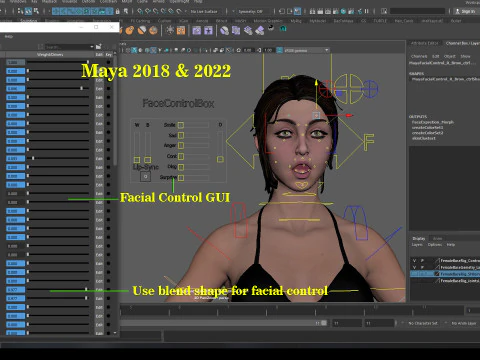Toggle highlight selection mode icon next to padlock
This screenshot has width=480, height=360.
126,11
